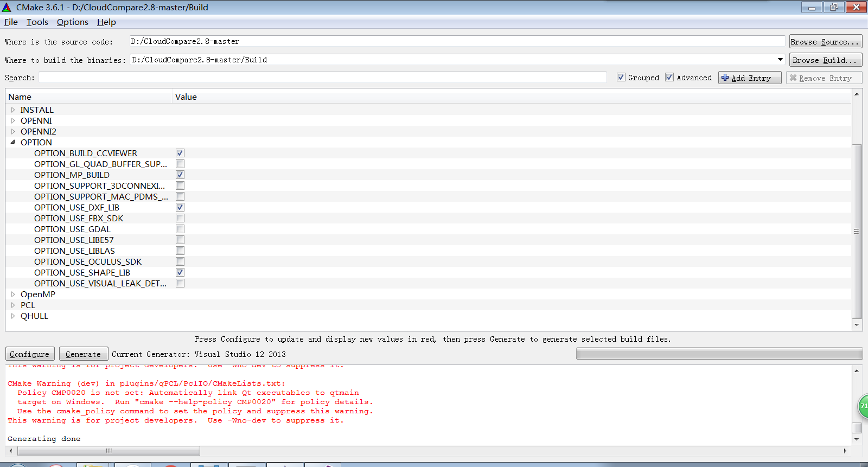Expand the PCL group

click(x=13, y=305)
